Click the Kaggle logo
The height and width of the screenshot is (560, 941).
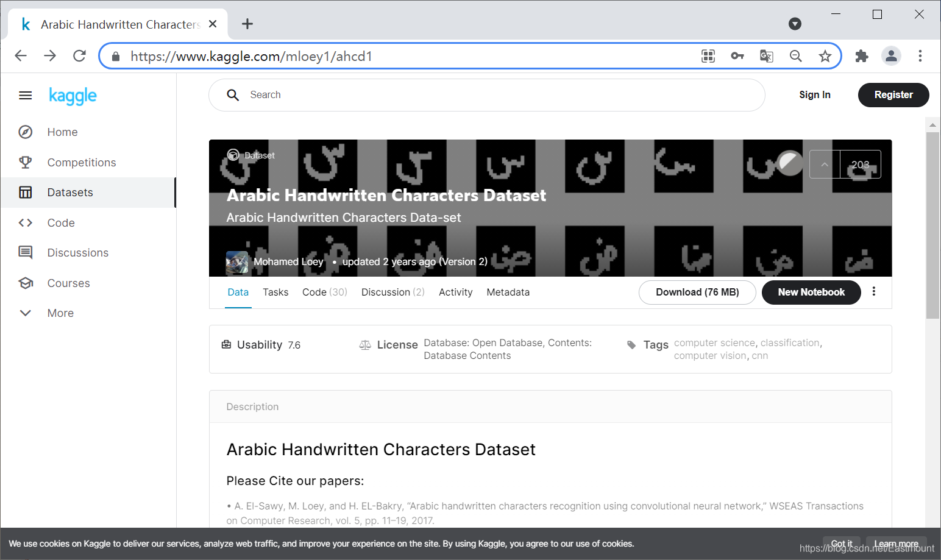tap(73, 96)
